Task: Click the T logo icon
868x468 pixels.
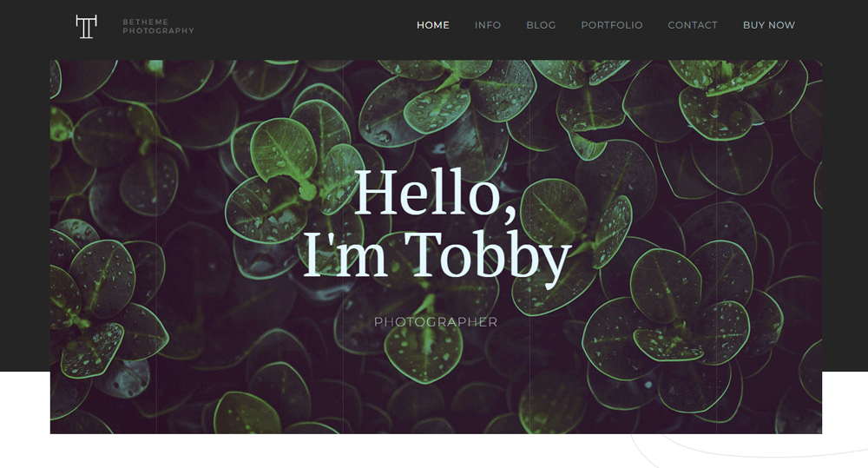Action: [86, 27]
